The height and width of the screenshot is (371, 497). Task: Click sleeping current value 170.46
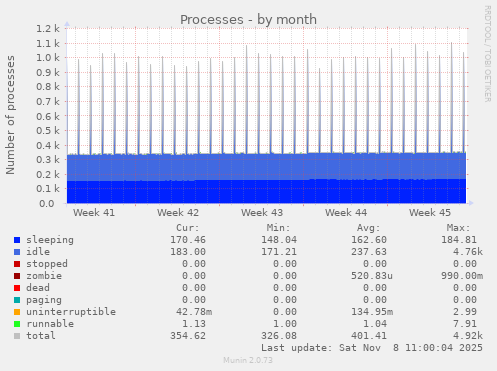(188, 240)
